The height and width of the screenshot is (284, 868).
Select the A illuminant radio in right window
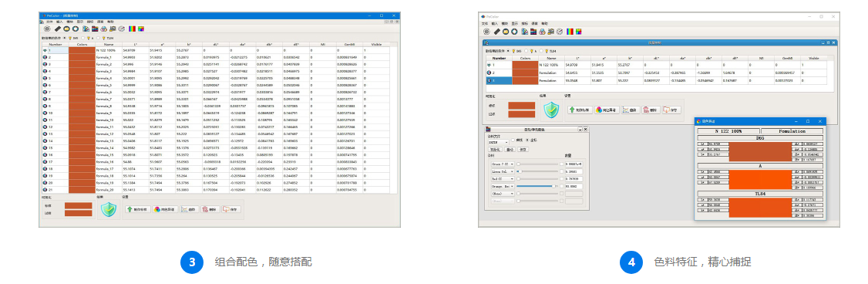pos(526,51)
